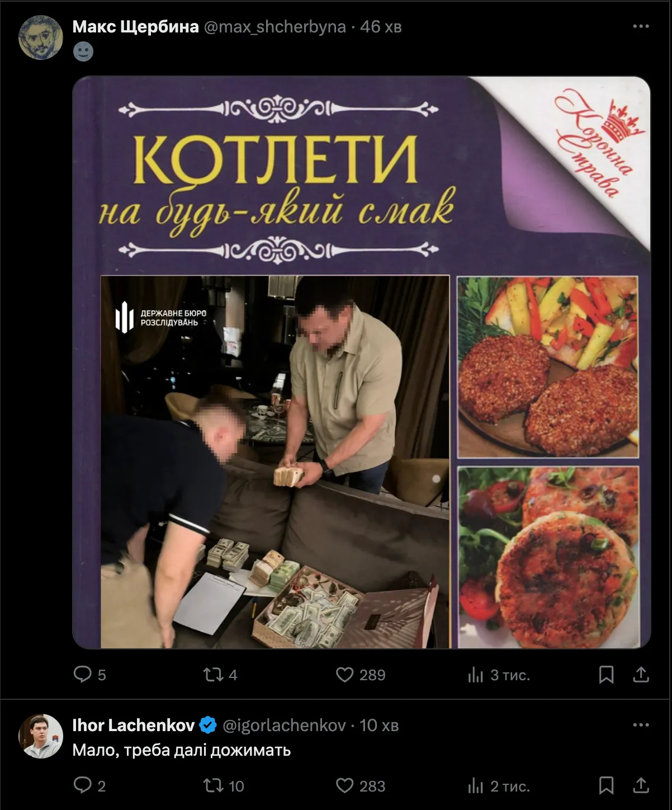
Task: Open replies on Макс Щербина's tweet
Action: 89,675
